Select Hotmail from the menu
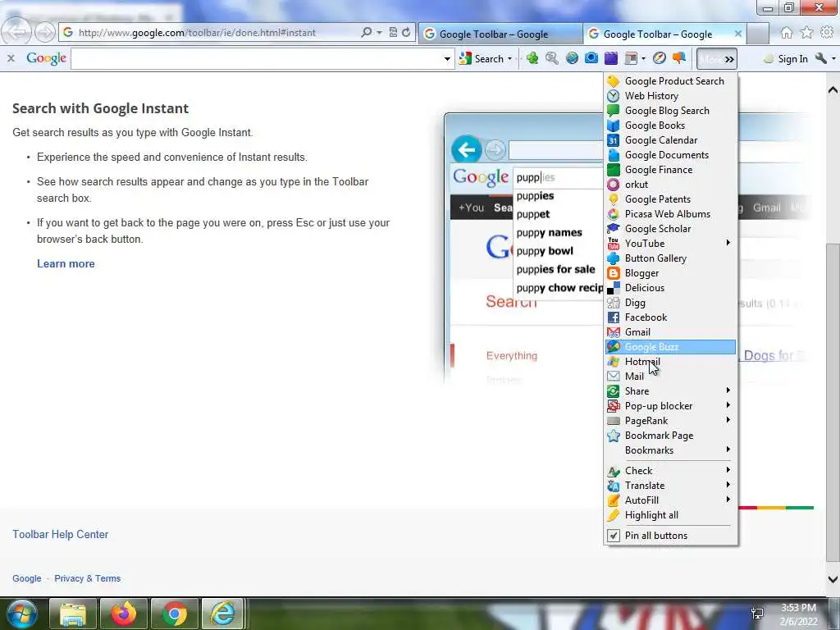This screenshot has height=630, width=840. tap(670, 362)
